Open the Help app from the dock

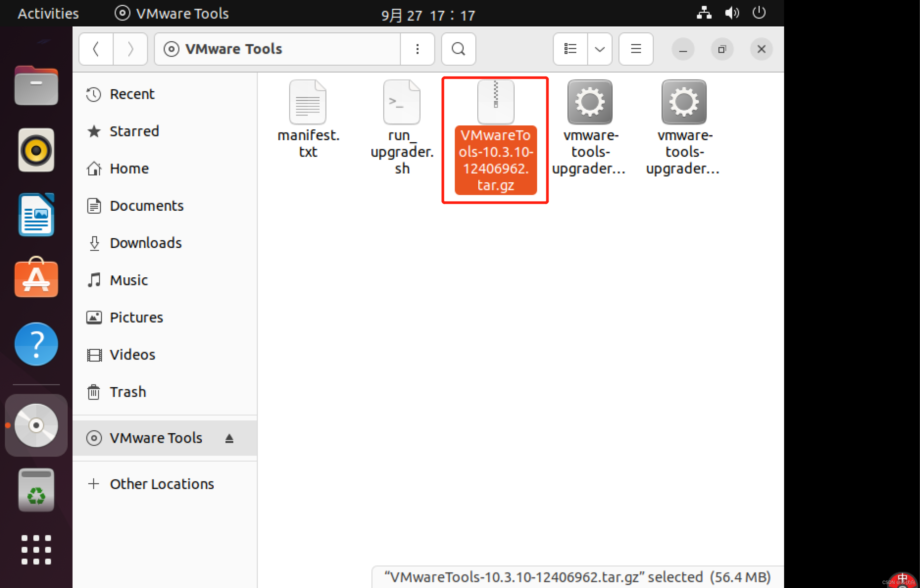pos(36,344)
